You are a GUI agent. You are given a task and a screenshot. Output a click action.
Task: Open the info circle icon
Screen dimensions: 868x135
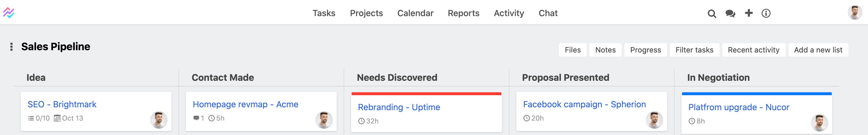point(766,13)
